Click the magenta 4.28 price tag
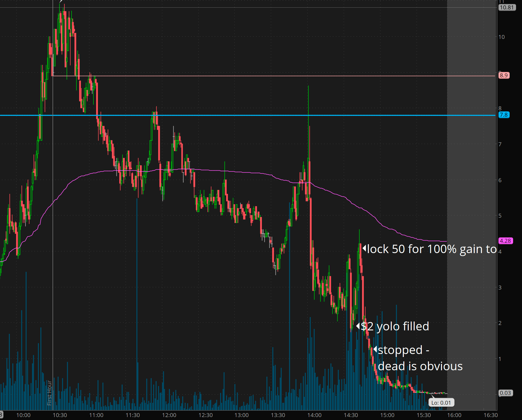This screenshot has width=522, height=420. [x=505, y=241]
